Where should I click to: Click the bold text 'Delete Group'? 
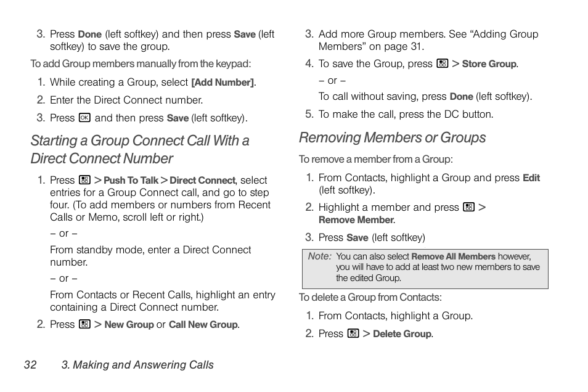pyautogui.click(x=402, y=334)
